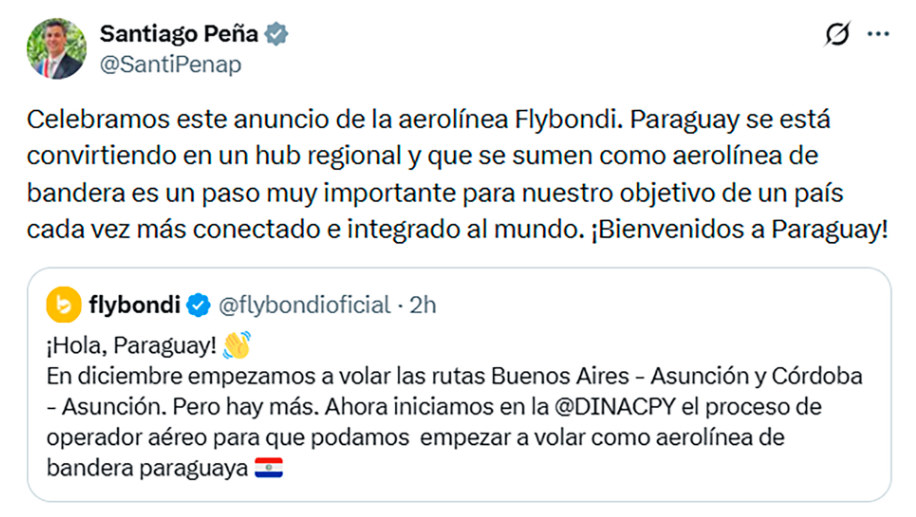Open the flybondi account name

coord(134,305)
